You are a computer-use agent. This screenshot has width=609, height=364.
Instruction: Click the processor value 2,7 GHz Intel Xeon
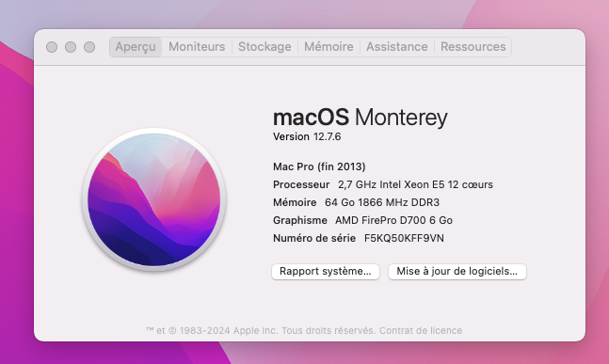[x=415, y=184]
